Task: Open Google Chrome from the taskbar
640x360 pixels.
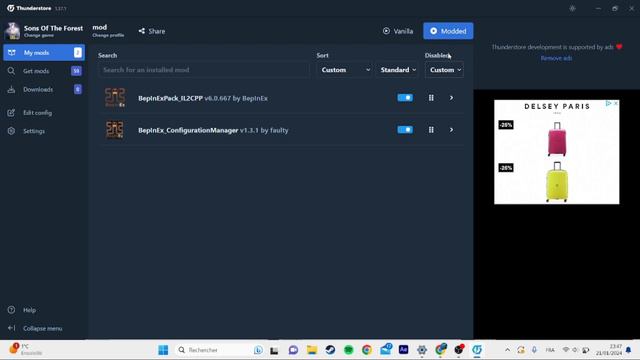Action: (x=367, y=350)
